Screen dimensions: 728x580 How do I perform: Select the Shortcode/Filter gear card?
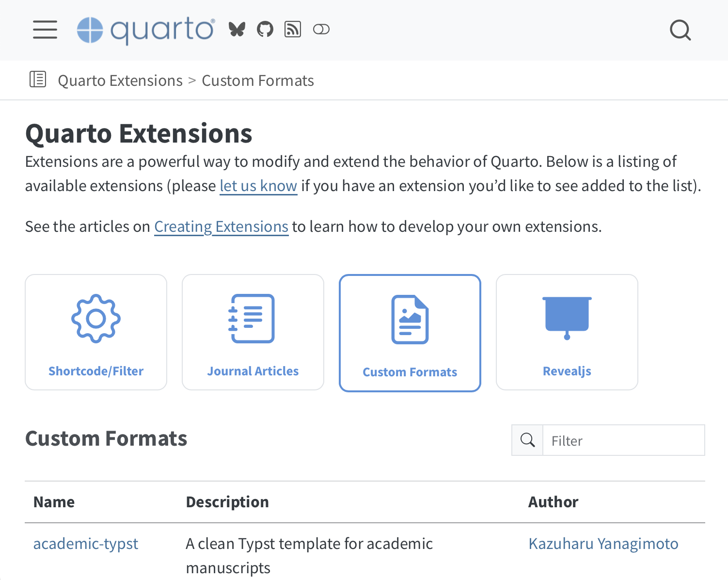click(96, 332)
